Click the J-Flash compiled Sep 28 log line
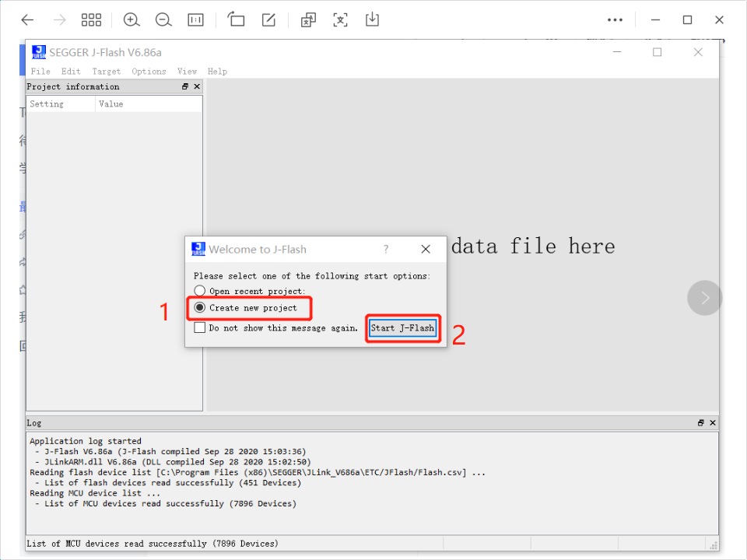 170,451
